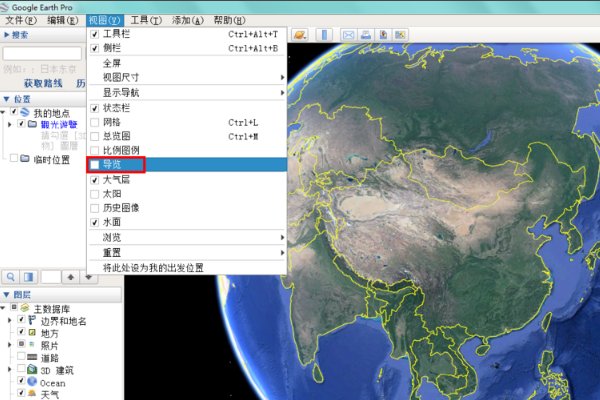
Task: Open the 帮助(H) menu
Action: click(229, 20)
